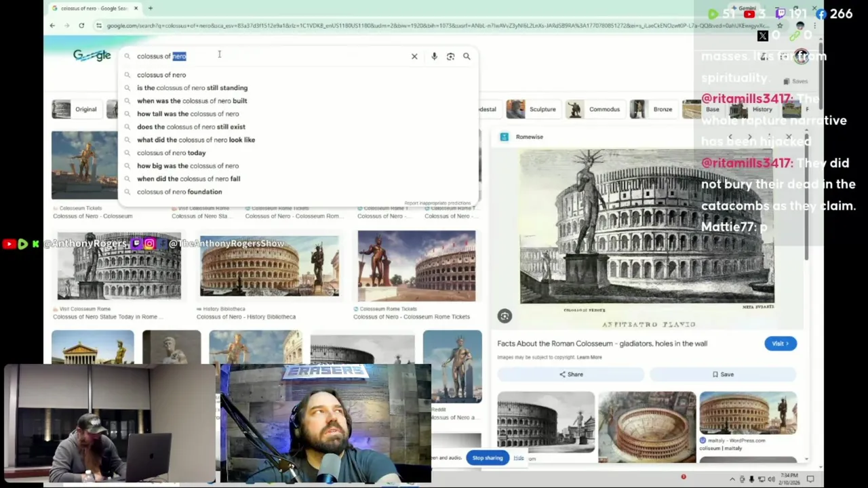Image resolution: width=868 pixels, height=488 pixels.
Task: Open the large Romewise engraving preview image
Action: click(647, 227)
